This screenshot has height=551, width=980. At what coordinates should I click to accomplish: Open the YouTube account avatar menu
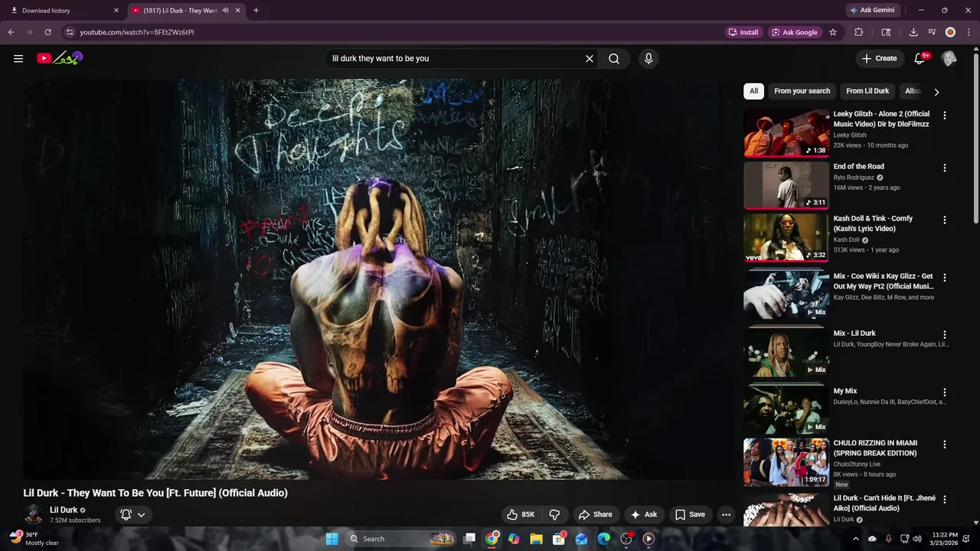(x=949, y=58)
